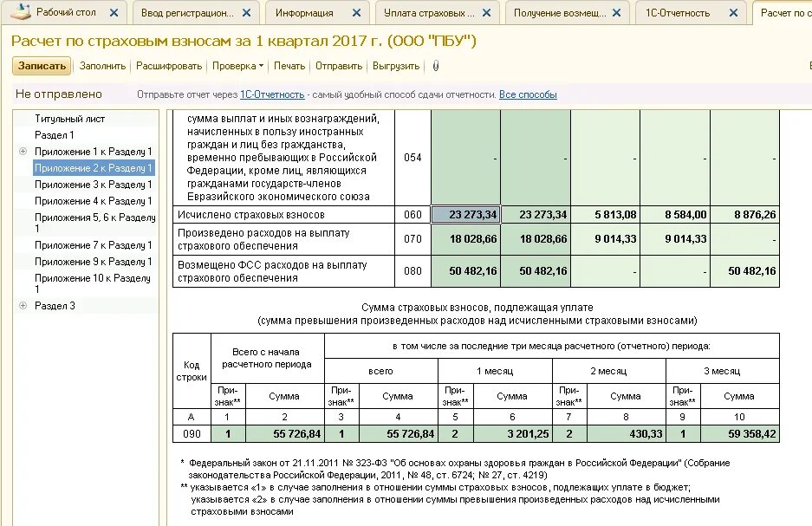Image resolution: width=812 pixels, height=526 pixels.
Task: Select Приложение 4 к Разделу 1
Action: point(94,201)
